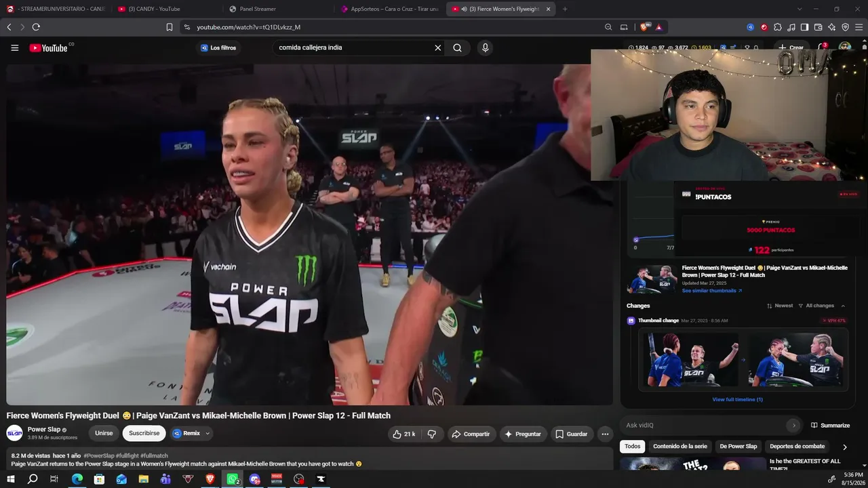This screenshot has width=868, height=488.
Task: Submit the Ask vidIQ arrow button
Action: coord(793,426)
